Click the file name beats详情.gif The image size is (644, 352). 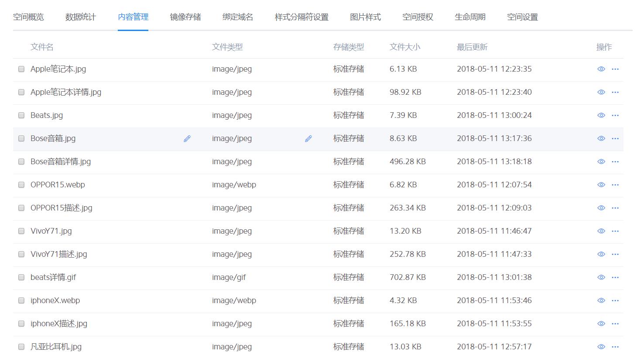point(53,277)
